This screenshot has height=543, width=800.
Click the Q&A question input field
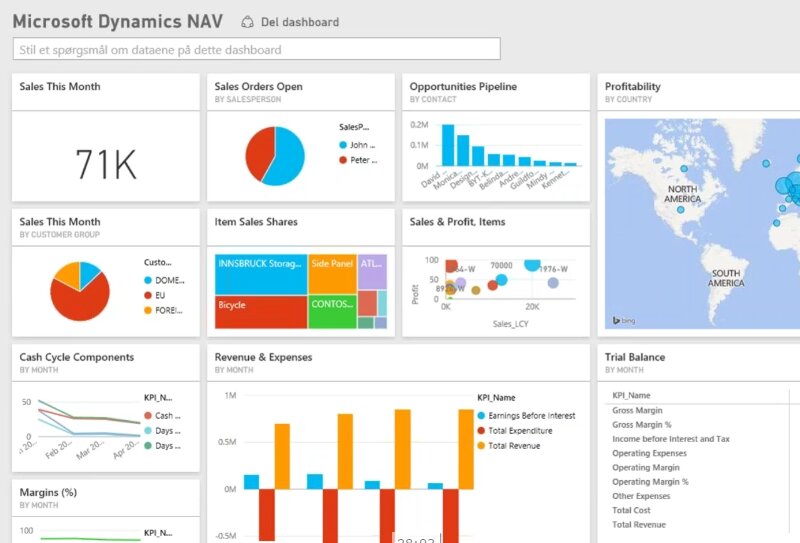point(257,49)
